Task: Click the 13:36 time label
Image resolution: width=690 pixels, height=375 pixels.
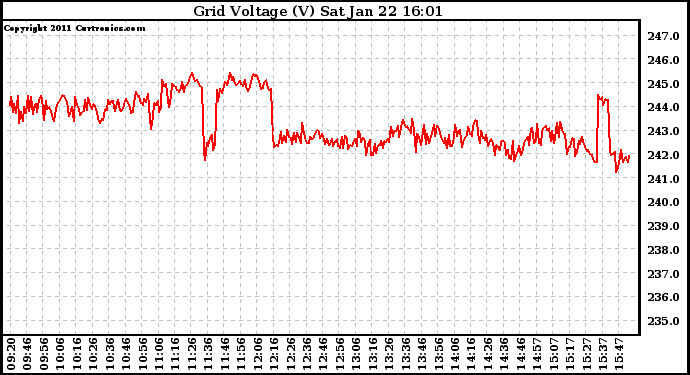Action: tap(405, 354)
